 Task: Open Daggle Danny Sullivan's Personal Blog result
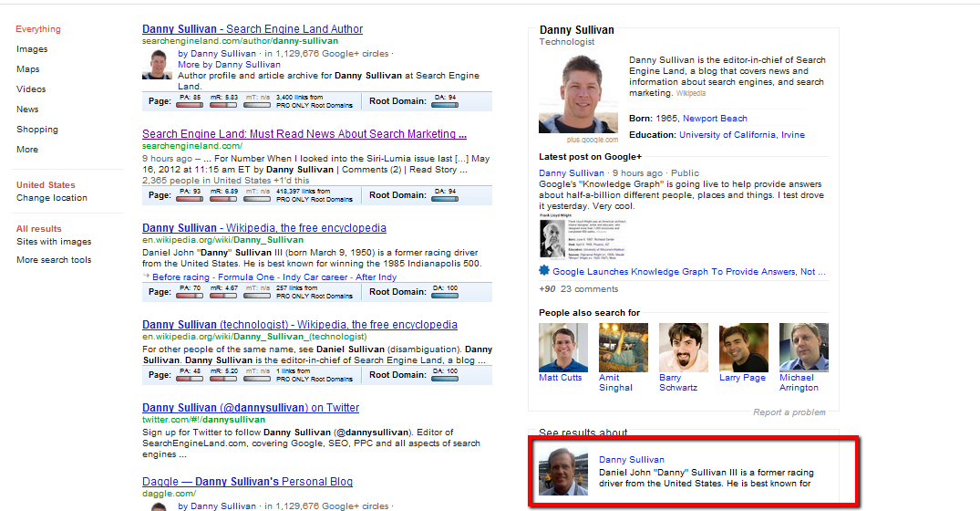pos(247,482)
